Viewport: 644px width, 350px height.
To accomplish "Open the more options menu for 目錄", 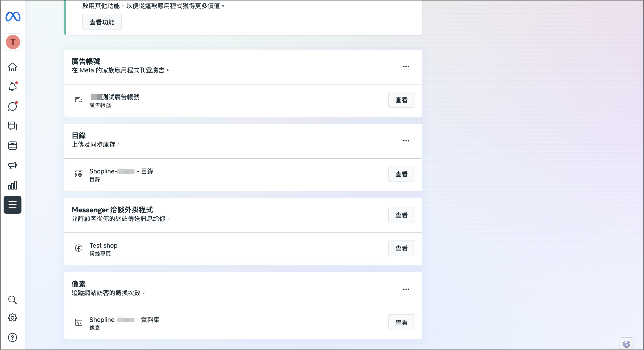I will tap(406, 141).
